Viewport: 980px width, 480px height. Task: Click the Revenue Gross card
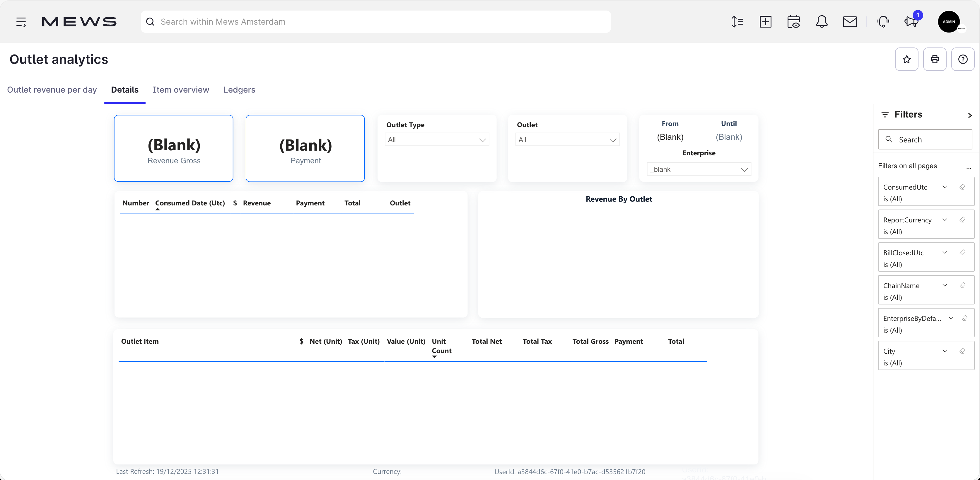click(x=173, y=149)
